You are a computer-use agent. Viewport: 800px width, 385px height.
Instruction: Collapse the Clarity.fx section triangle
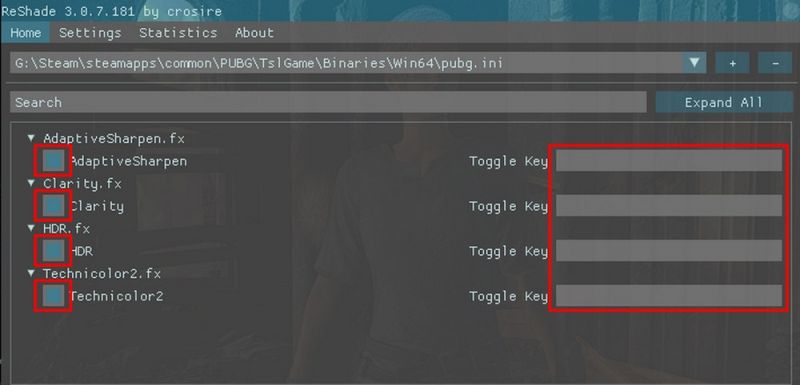[x=32, y=183]
